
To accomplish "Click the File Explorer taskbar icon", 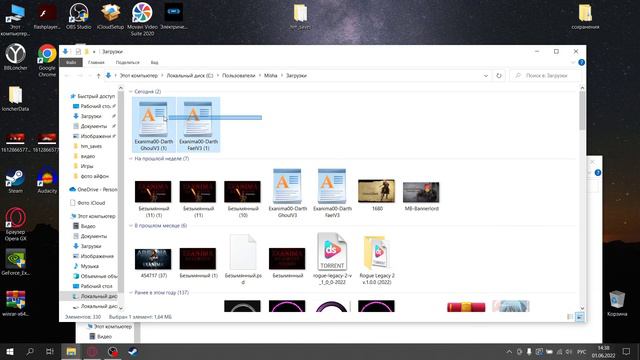I will [71, 351].
